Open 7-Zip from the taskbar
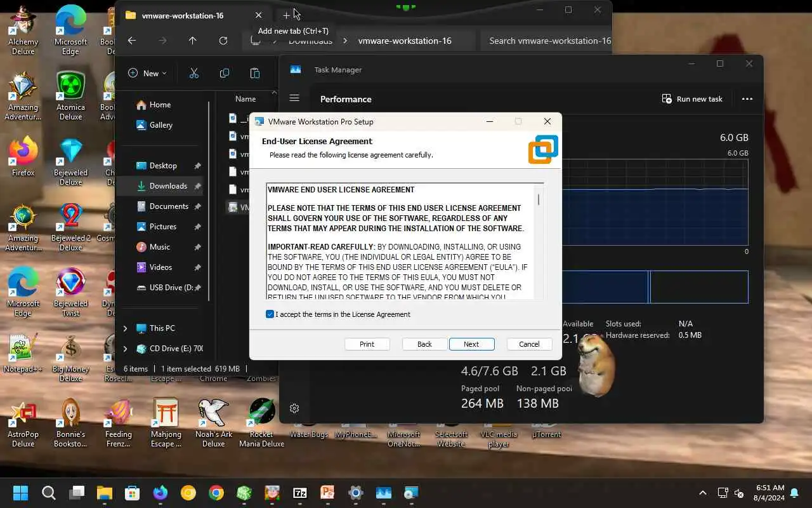Image resolution: width=812 pixels, height=508 pixels. point(300,493)
